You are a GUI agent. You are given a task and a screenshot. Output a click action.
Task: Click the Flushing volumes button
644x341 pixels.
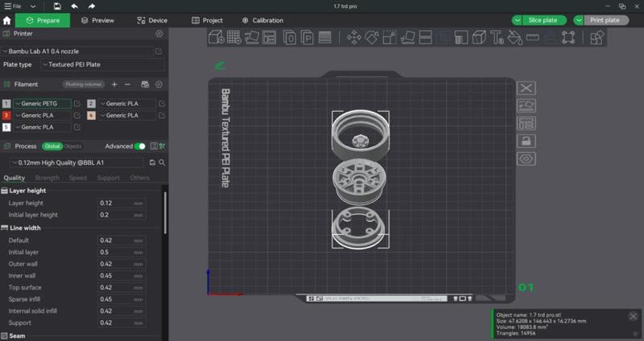(84, 84)
